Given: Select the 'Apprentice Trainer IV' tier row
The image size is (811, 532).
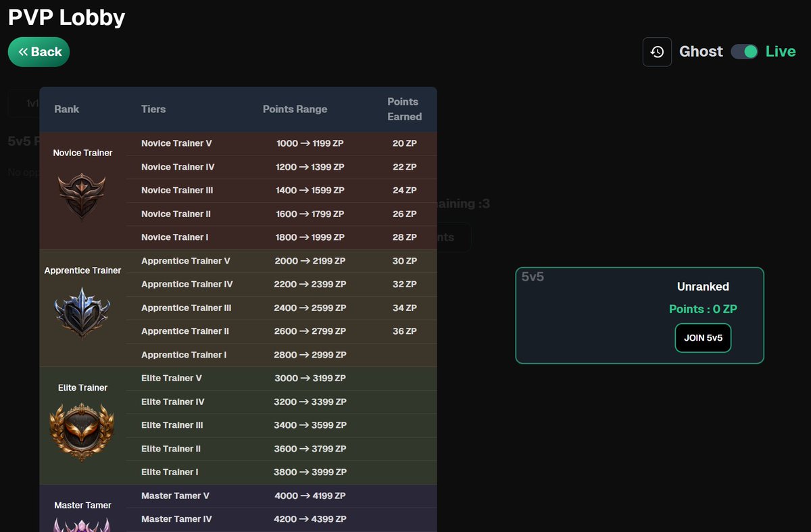Looking at the screenshot, I should (x=282, y=285).
